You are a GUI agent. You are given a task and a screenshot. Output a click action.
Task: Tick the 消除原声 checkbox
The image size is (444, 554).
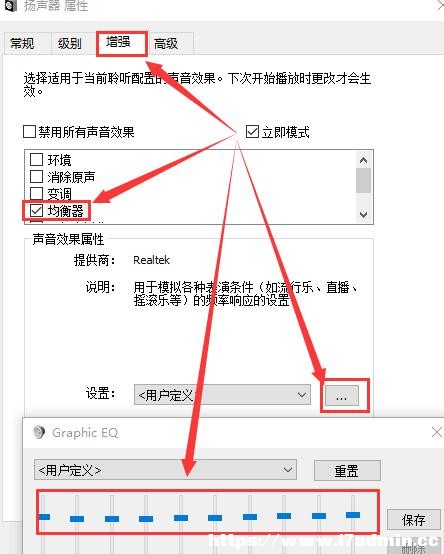tap(36, 176)
